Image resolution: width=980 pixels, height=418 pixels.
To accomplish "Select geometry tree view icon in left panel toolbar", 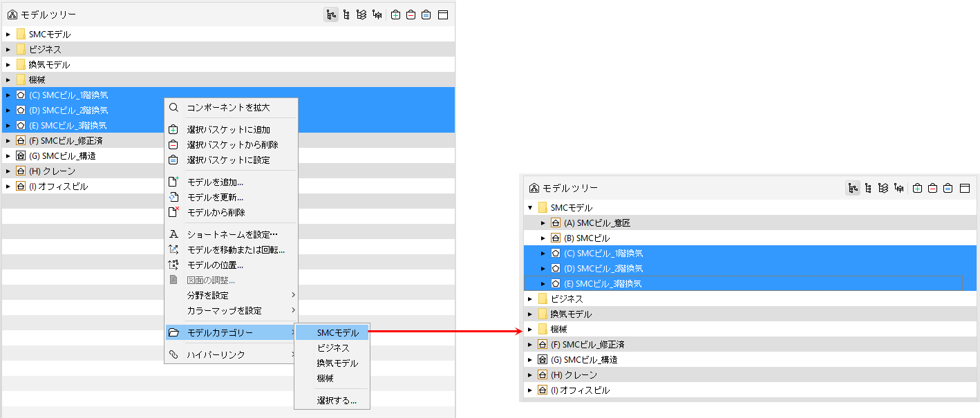I will tap(377, 15).
